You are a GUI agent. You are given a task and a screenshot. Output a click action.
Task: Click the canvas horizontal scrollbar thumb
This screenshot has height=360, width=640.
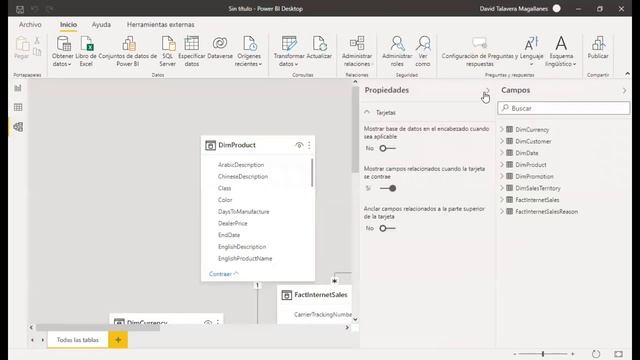click(x=98, y=327)
